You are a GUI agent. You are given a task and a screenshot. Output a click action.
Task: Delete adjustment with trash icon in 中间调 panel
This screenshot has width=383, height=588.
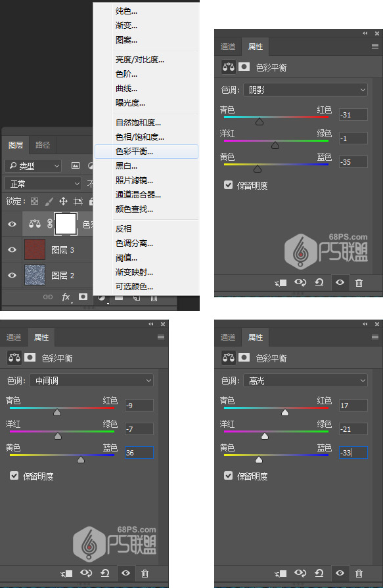(x=145, y=574)
